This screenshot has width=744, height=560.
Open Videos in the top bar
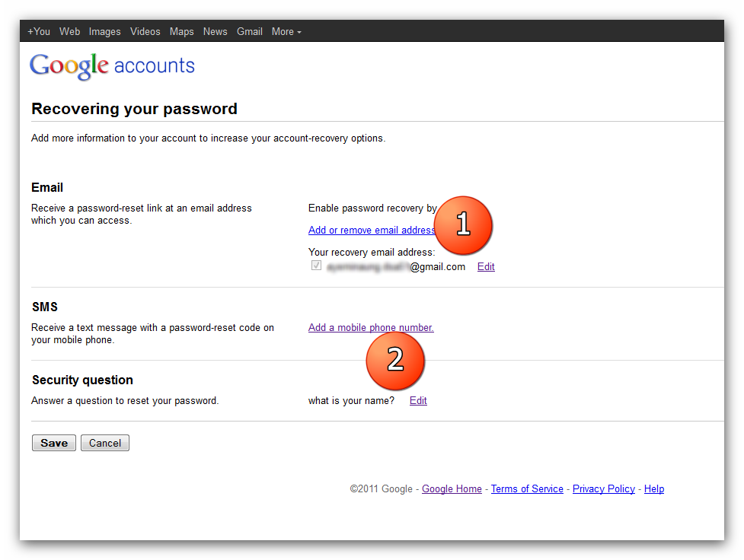(145, 32)
